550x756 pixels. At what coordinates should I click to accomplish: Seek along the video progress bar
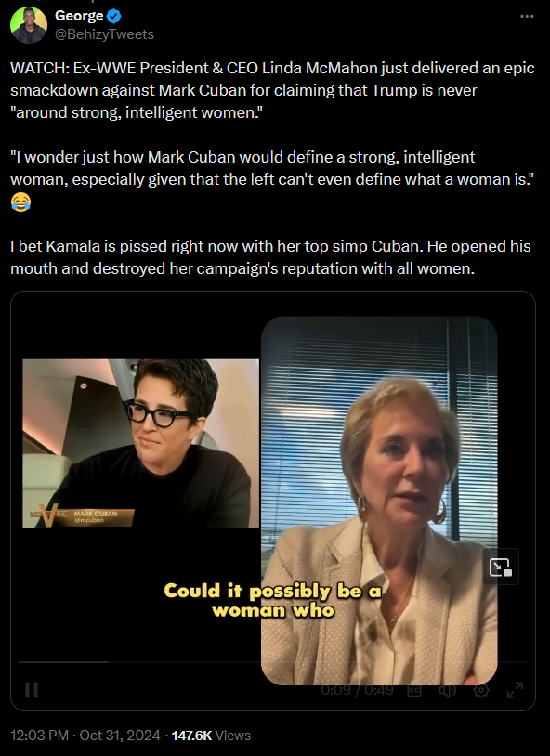coord(272,662)
